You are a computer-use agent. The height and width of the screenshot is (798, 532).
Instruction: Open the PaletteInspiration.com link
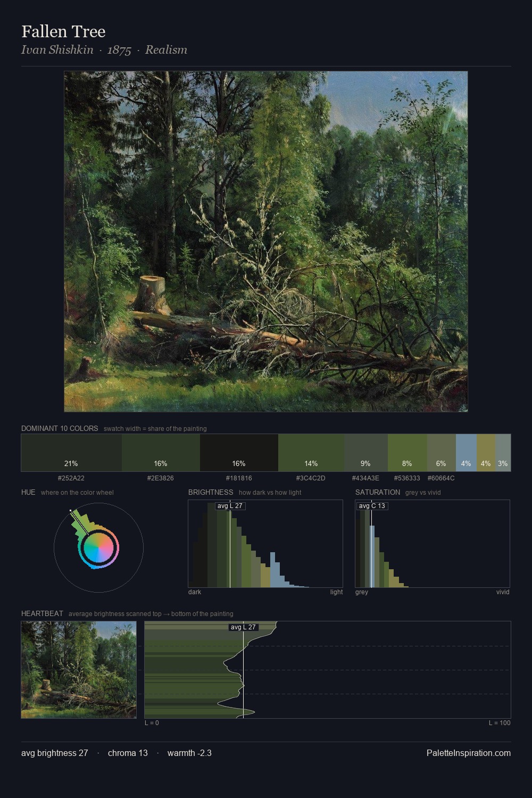coord(469,753)
